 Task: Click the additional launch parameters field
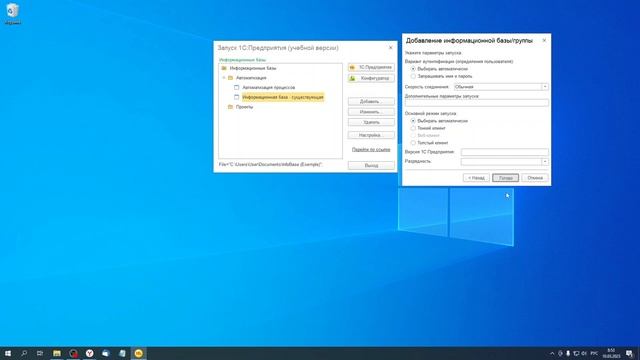[x=476, y=103]
